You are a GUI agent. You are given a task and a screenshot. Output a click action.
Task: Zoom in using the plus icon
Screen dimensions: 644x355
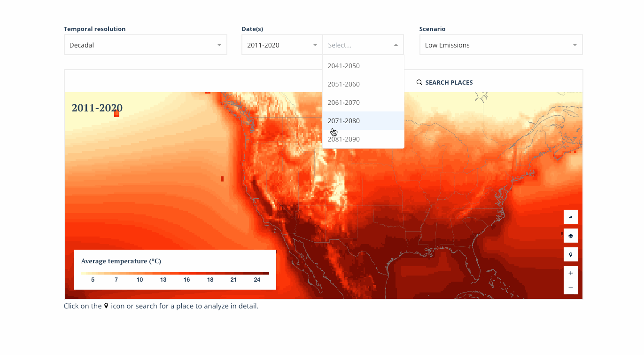(570, 273)
